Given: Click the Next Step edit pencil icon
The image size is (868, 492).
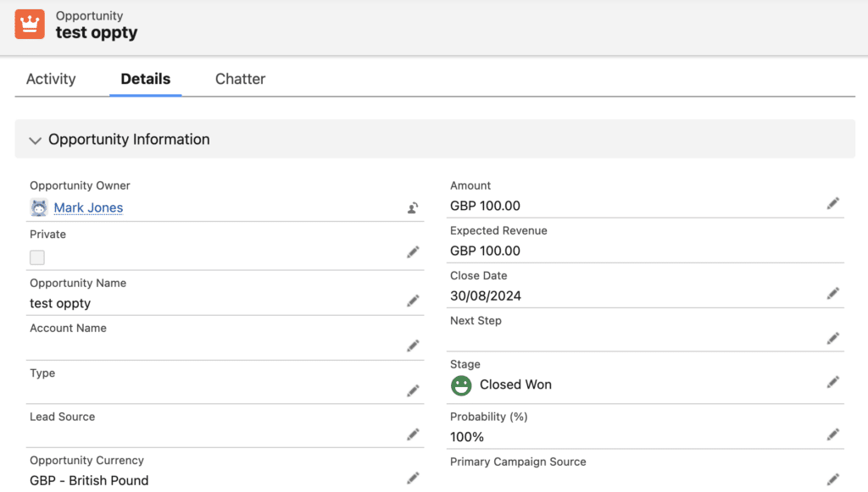Looking at the screenshot, I should (833, 339).
